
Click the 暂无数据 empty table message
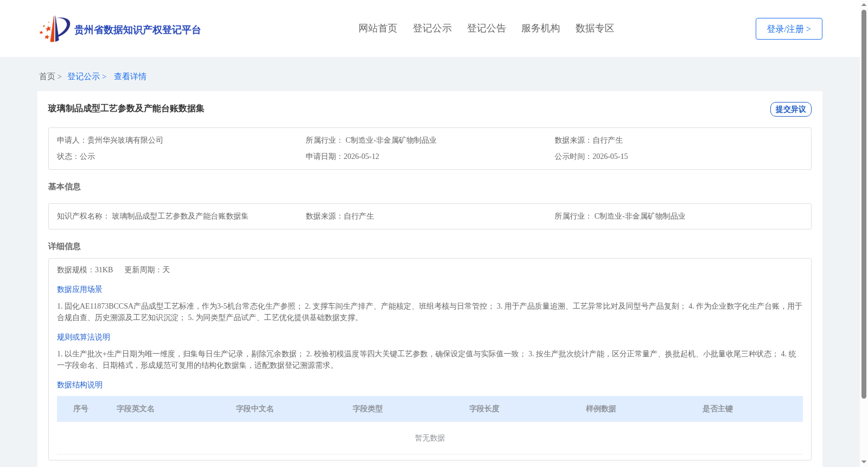point(430,438)
